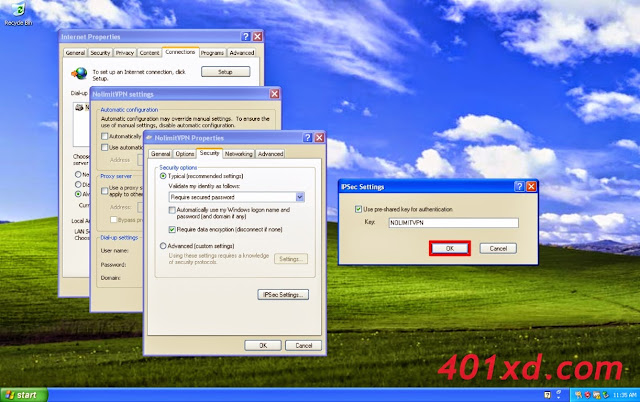Select Advanced (custom settings) radio button

click(163, 246)
